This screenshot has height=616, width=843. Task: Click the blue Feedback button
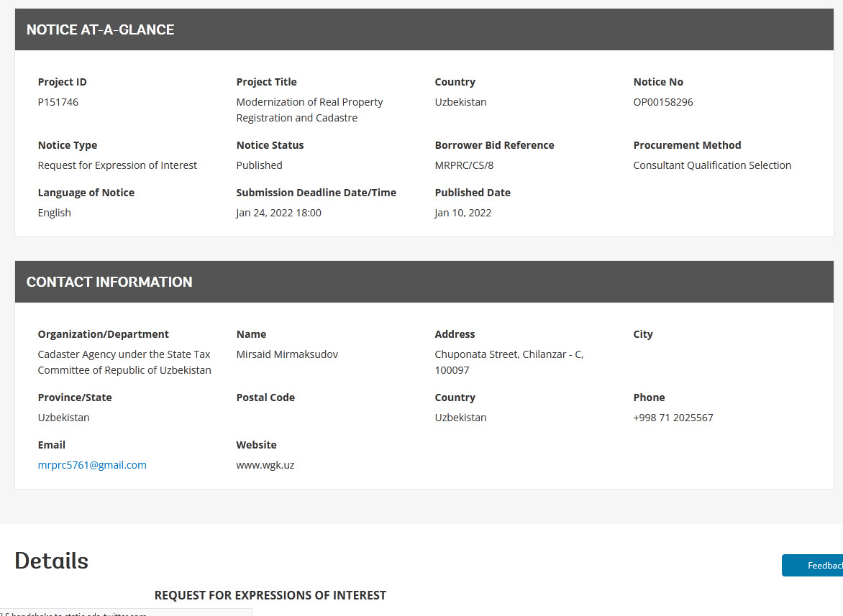[813, 566]
